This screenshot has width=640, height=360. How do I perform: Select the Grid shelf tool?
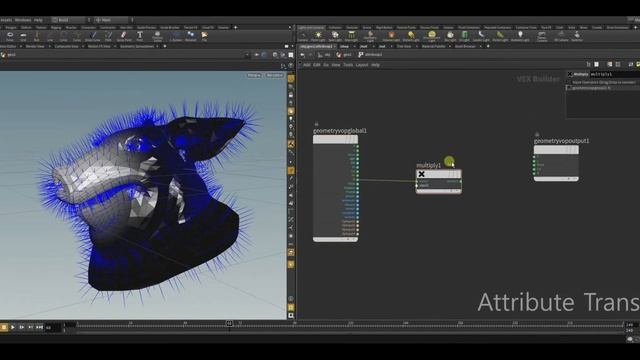[23, 37]
